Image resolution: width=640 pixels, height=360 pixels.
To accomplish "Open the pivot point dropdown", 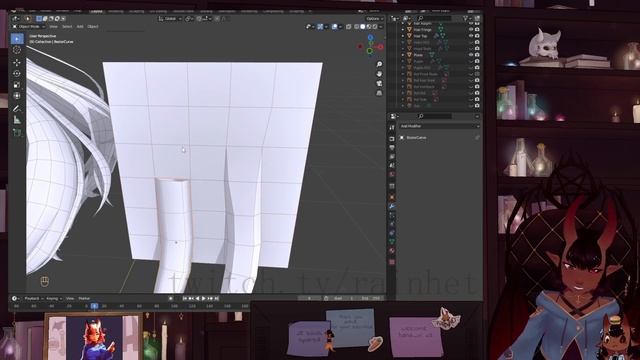I will point(189,19).
